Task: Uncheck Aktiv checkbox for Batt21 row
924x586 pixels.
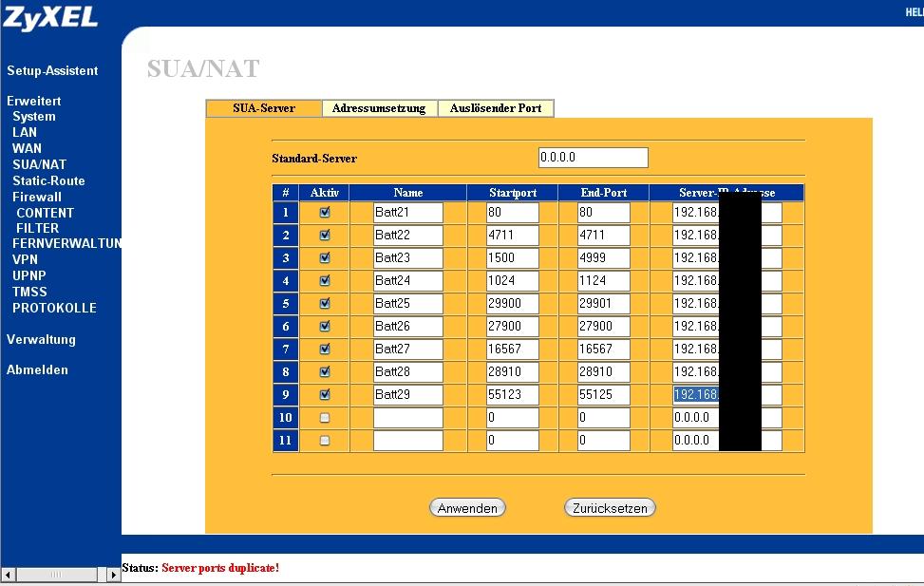Action: click(325, 212)
